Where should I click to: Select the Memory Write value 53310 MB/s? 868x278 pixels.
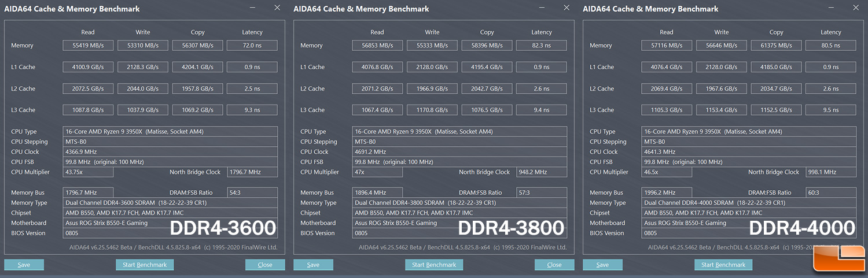tap(143, 45)
